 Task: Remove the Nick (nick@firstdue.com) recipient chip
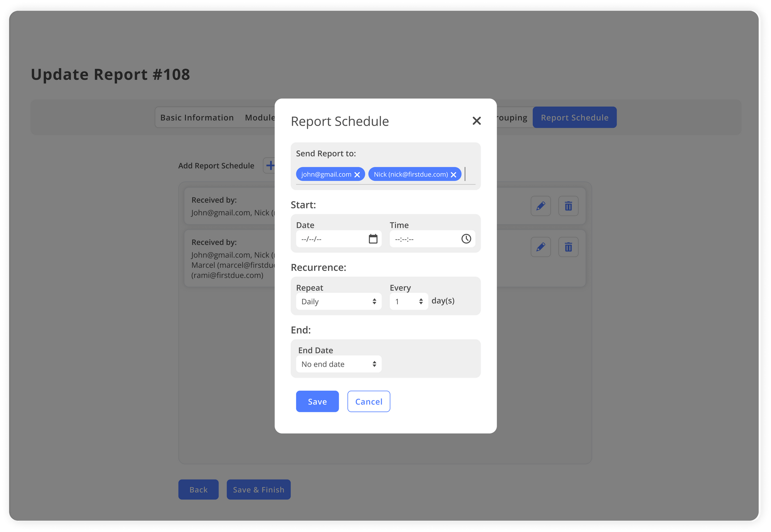click(x=453, y=174)
